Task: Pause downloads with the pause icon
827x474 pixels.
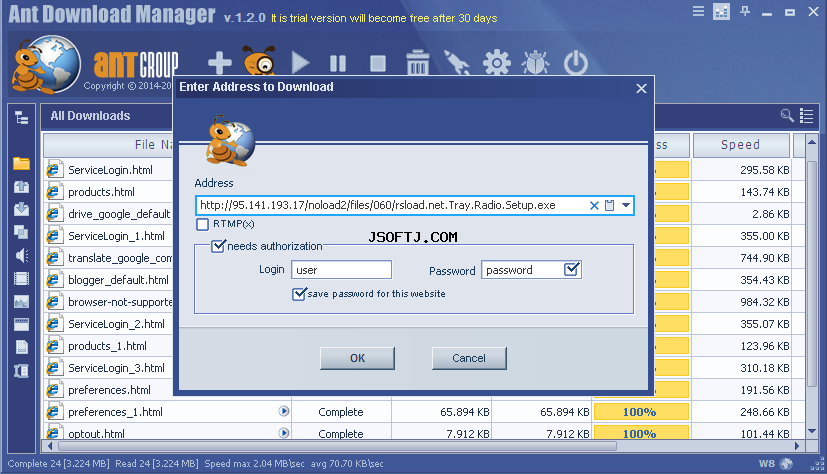Action: pos(338,64)
